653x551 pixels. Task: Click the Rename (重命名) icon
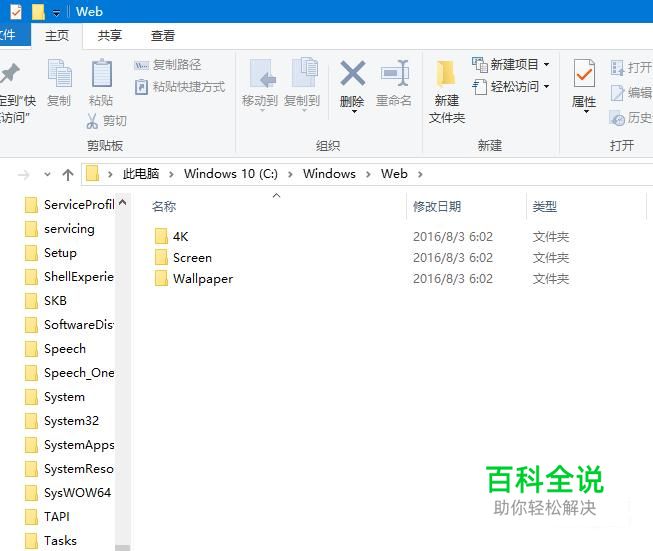(x=395, y=73)
